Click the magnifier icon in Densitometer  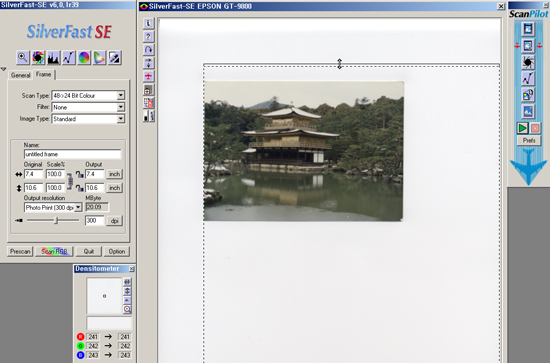(x=127, y=309)
